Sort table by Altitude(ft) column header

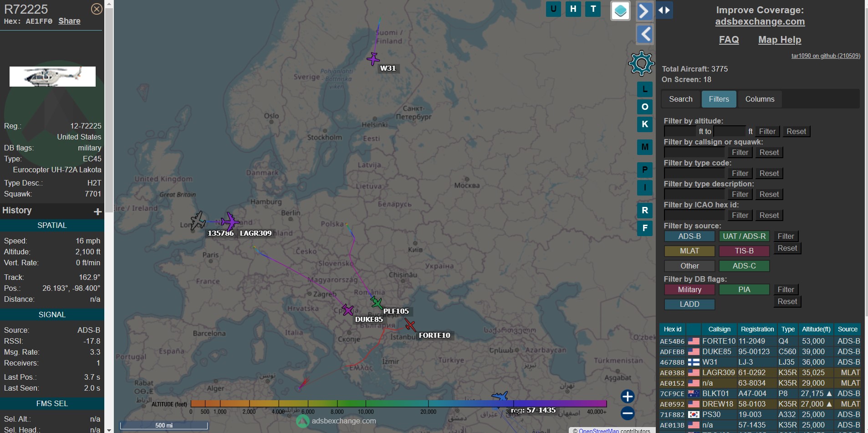point(816,329)
